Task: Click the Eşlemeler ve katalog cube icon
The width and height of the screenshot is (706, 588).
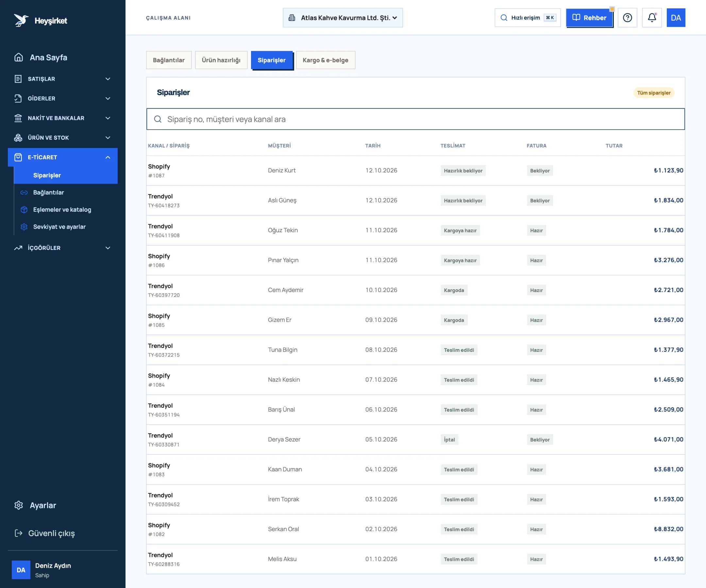Action: pyautogui.click(x=24, y=210)
